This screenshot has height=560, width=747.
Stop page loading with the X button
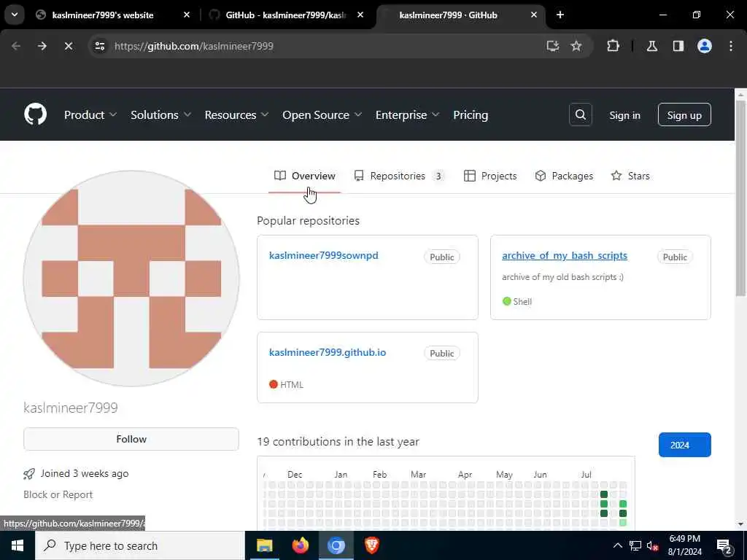pyautogui.click(x=68, y=46)
